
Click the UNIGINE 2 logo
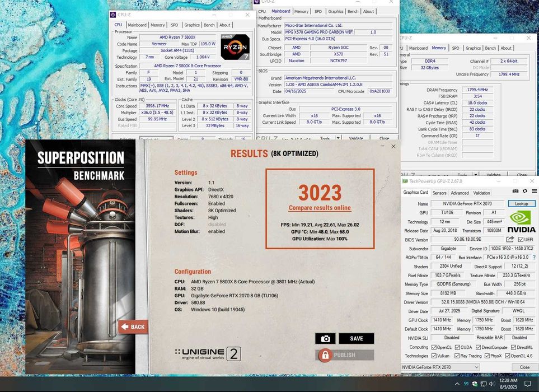[x=208, y=354]
